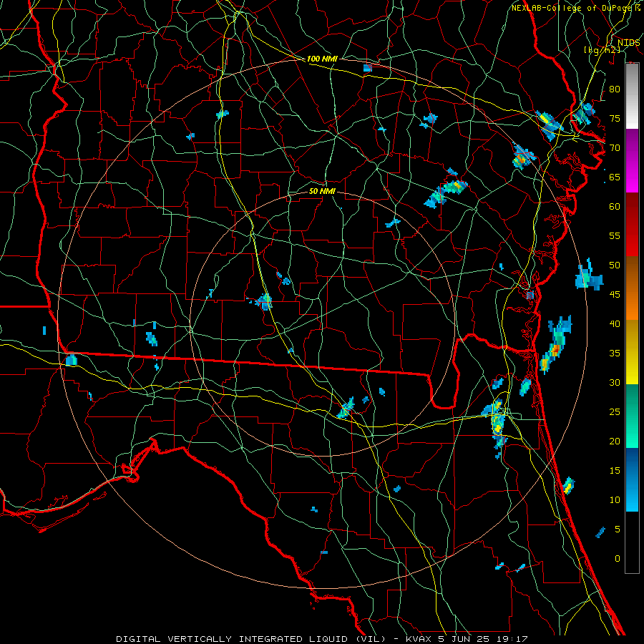Click the blue segment of the color scale
Screen dimensions: 644x644
pyautogui.click(x=632, y=479)
